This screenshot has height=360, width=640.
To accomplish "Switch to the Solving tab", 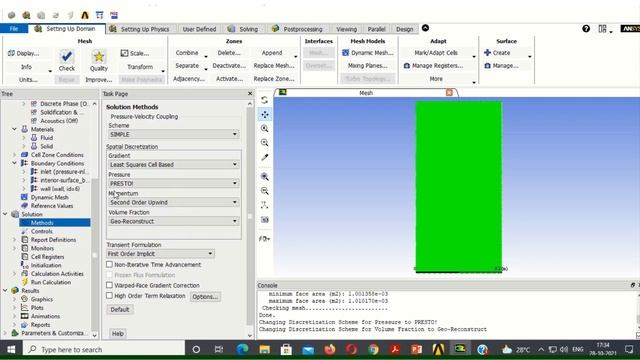I will tap(243, 29).
